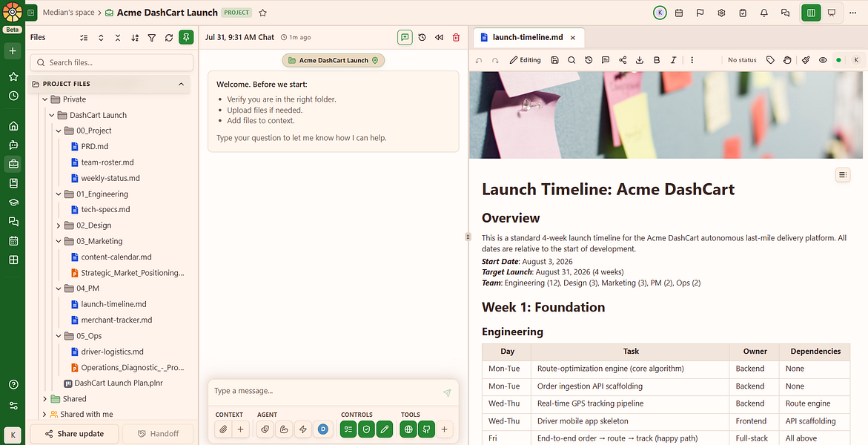Open the Editing mode dropdown
This screenshot has width=868, height=445.
(526, 60)
